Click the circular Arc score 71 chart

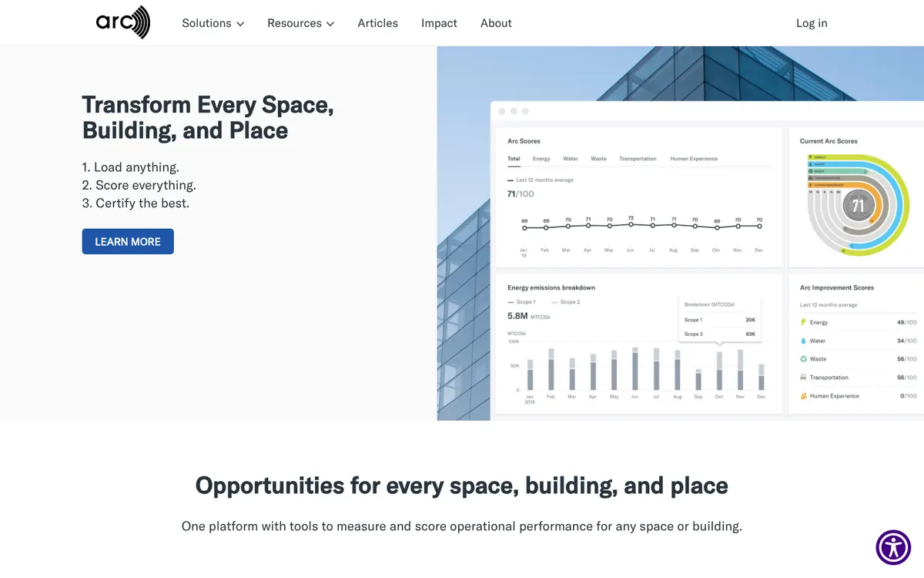(x=858, y=205)
